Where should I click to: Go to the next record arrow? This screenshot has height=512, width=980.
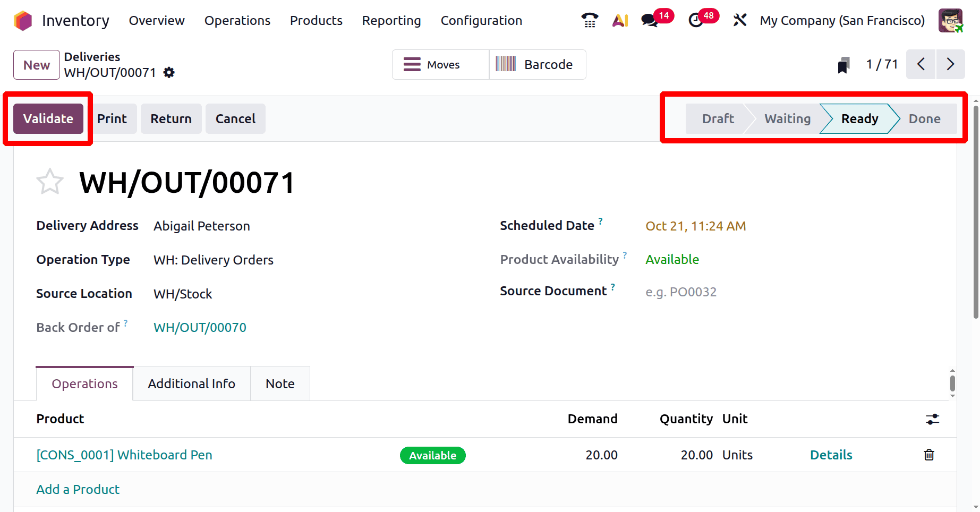click(950, 65)
